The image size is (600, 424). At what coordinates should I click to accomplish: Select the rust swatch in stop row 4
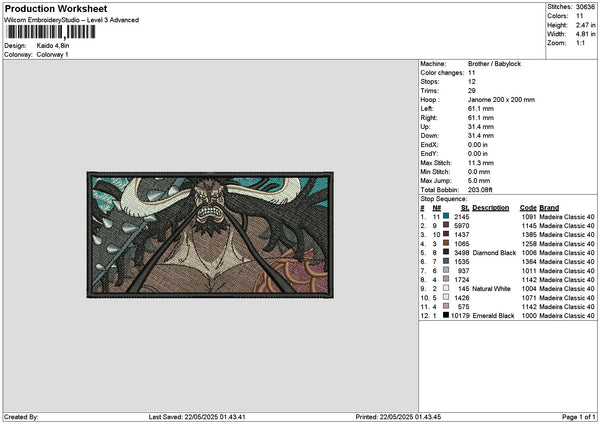446,243
